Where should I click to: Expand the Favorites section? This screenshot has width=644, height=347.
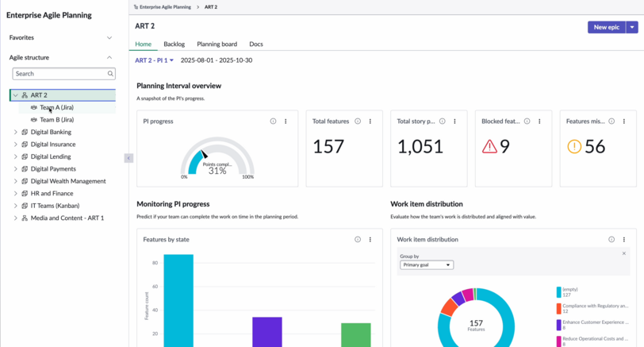tap(109, 38)
